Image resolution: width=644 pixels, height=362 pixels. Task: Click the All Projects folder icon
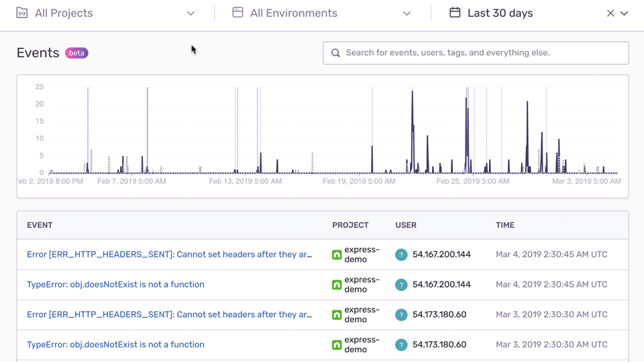pos(22,13)
